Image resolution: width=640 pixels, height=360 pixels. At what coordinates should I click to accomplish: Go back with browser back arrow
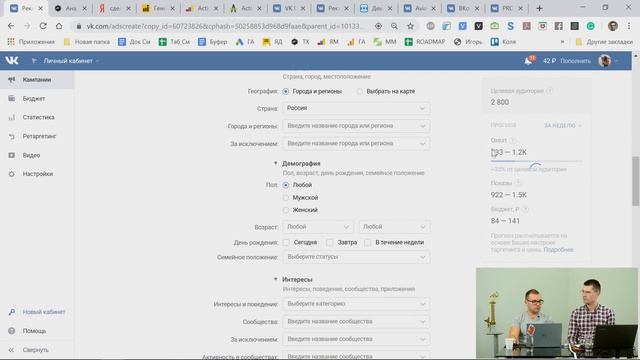click(11, 26)
